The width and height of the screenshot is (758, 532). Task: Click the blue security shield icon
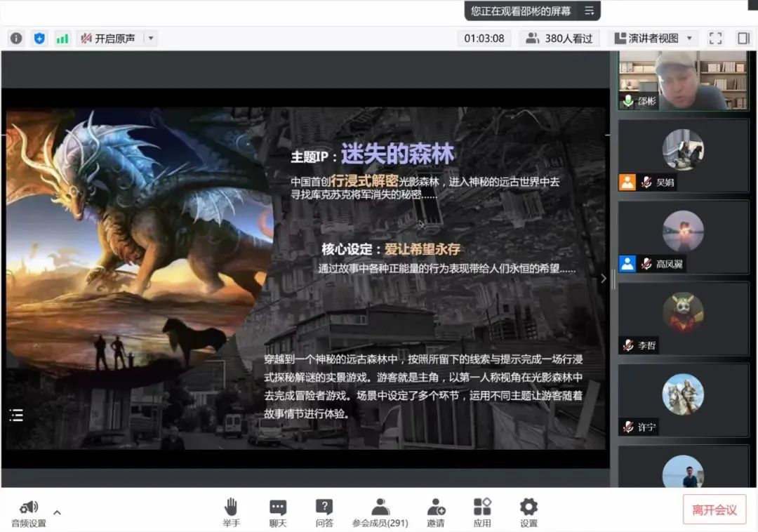tap(39, 39)
